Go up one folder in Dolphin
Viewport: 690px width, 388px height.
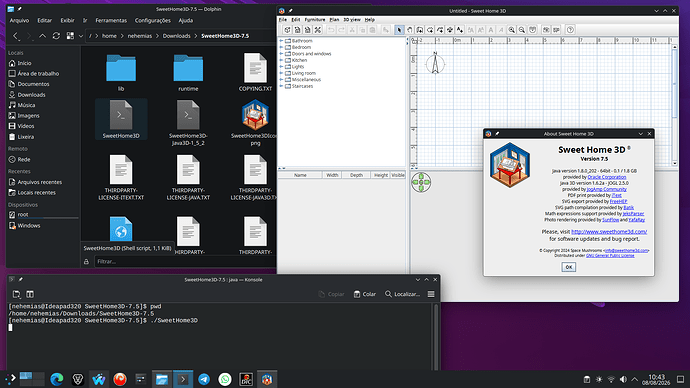(x=42, y=36)
